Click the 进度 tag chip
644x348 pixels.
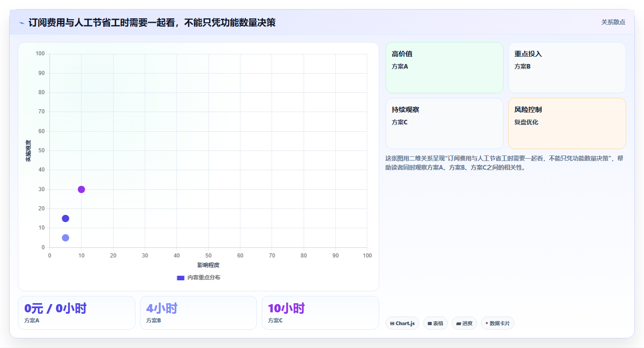tap(464, 323)
